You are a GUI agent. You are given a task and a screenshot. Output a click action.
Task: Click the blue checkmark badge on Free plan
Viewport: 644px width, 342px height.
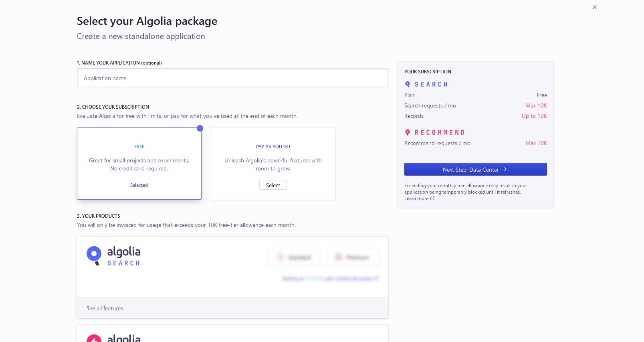coord(200,128)
